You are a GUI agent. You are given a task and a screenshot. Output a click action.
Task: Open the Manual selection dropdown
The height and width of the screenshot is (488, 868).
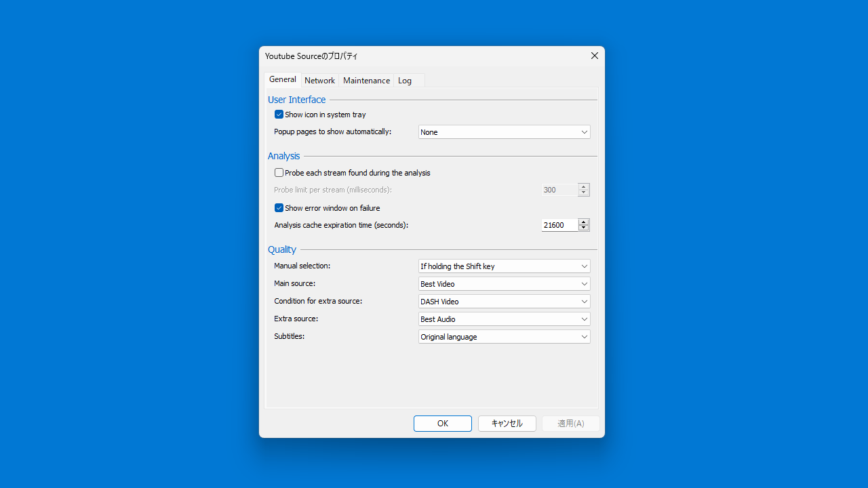pyautogui.click(x=504, y=266)
